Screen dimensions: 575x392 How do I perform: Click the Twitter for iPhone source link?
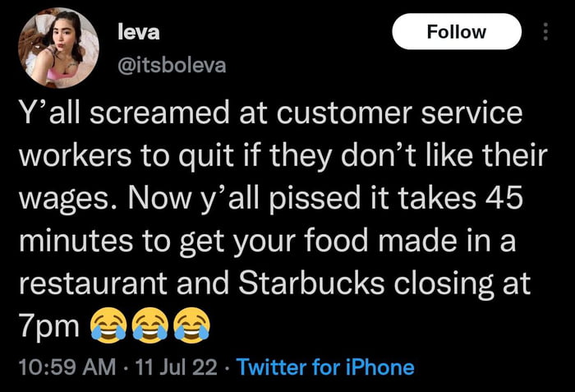click(325, 367)
